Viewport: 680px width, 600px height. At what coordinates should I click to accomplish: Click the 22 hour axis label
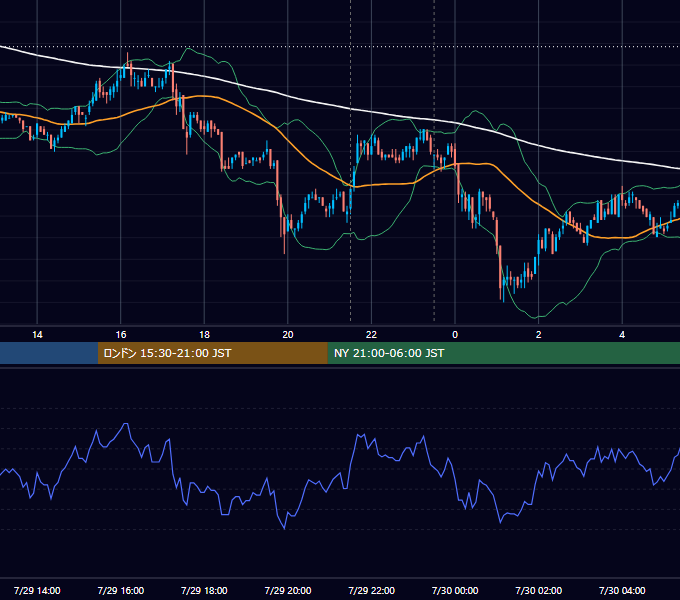[371, 335]
